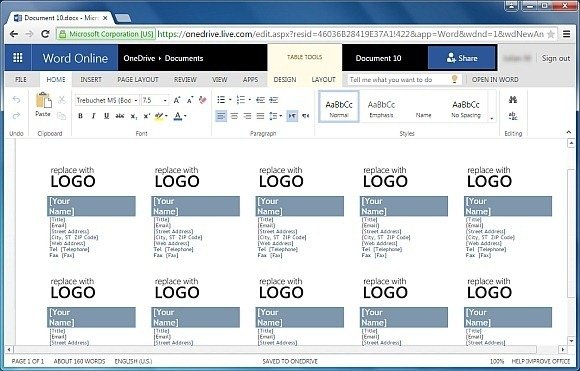Click the Tell me lightbulb icon
Screen dimensions: 580x371
[x=455, y=79]
